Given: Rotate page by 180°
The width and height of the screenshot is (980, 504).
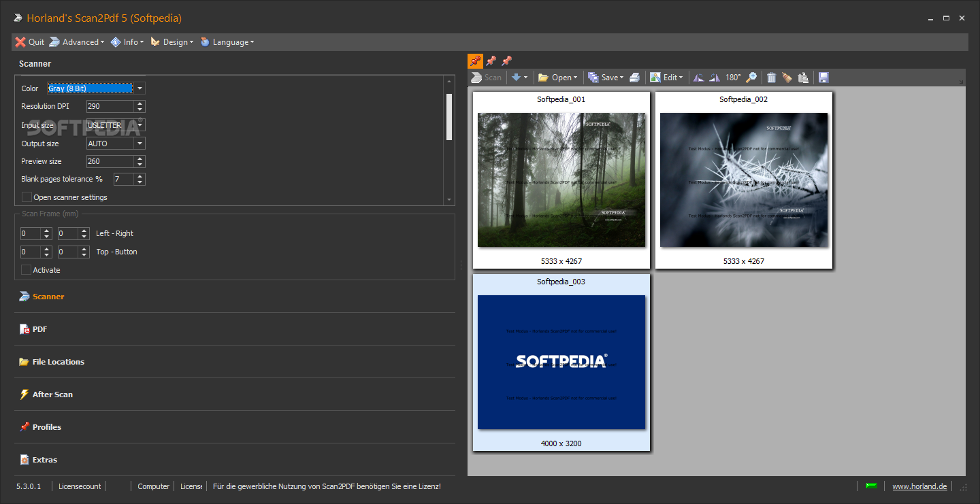Looking at the screenshot, I should point(733,78).
